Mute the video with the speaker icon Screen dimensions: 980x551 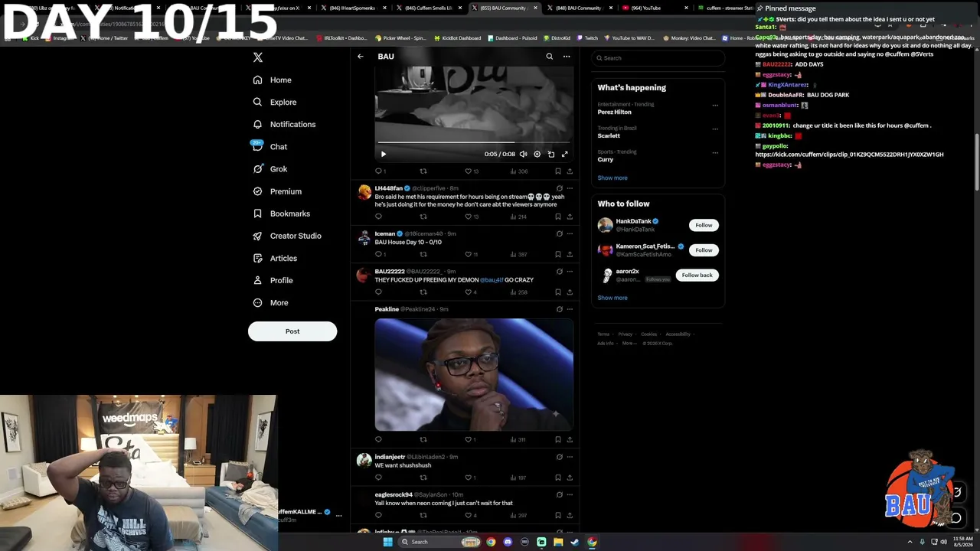pos(523,154)
